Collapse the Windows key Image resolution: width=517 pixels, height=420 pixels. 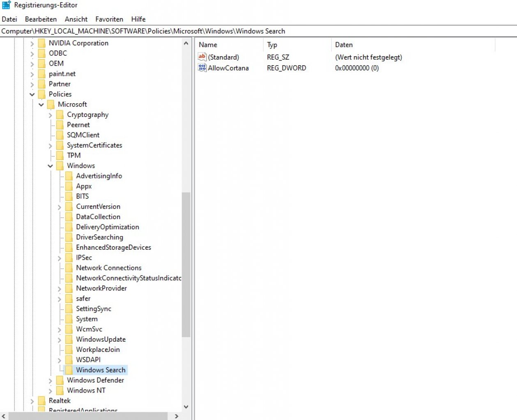pyautogui.click(x=51, y=166)
